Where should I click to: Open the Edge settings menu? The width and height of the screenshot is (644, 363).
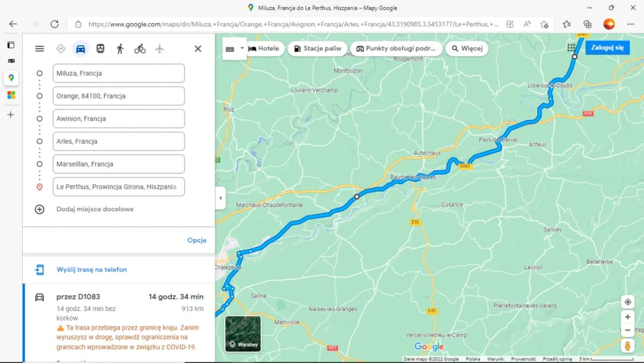click(630, 24)
